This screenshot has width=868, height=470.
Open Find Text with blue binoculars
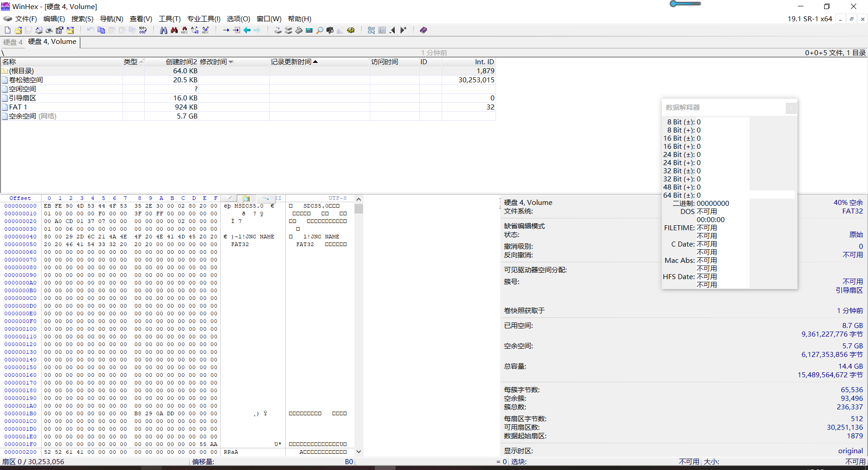[164, 30]
